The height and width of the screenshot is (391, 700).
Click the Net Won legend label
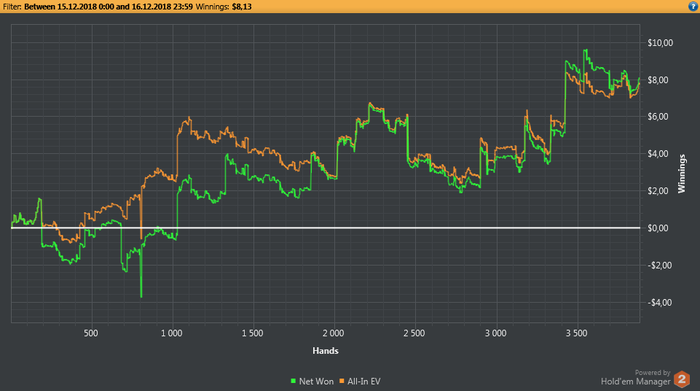pos(316,382)
